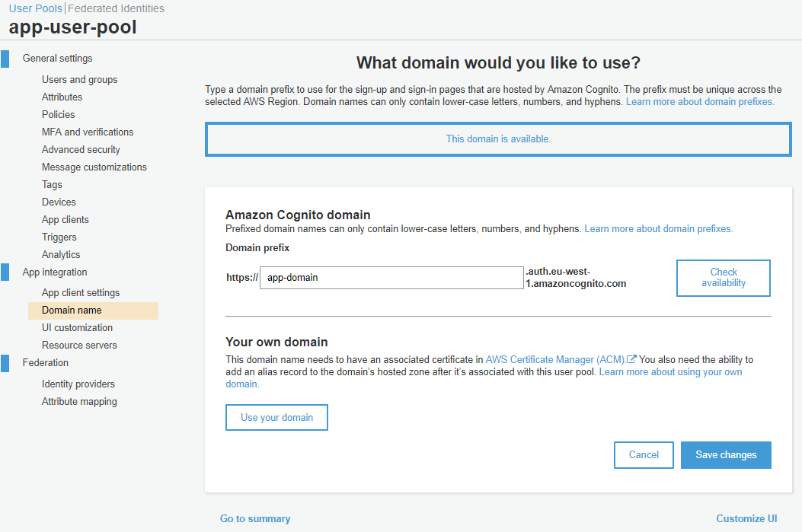The height and width of the screenshot is (532, 802).
Task: Follow the Go to summary link
Action: (255, 518)
